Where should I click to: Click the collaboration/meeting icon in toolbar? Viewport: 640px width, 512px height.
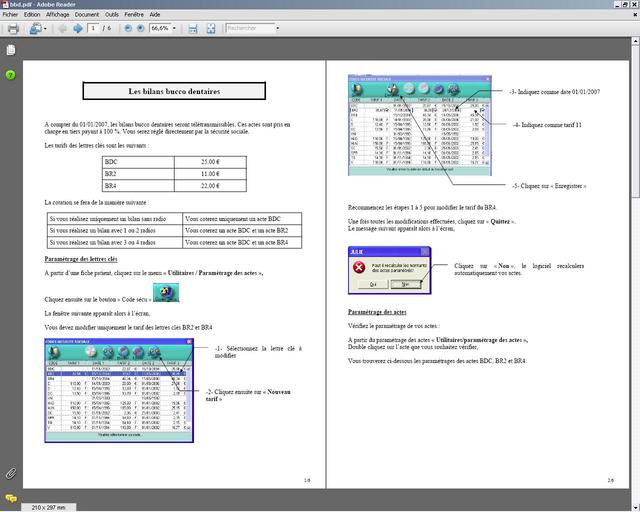click(35, 29)
